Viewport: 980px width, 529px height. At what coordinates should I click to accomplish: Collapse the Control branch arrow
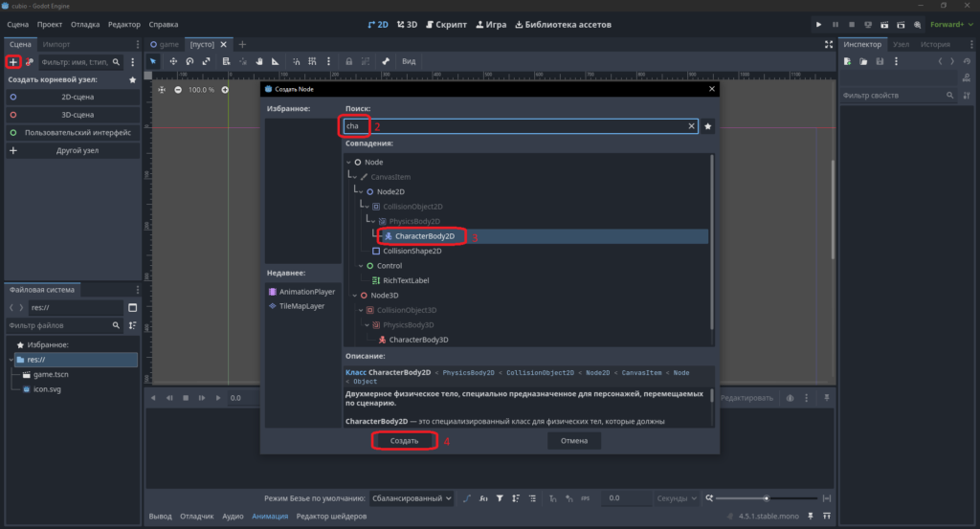[x=361, y=266]
